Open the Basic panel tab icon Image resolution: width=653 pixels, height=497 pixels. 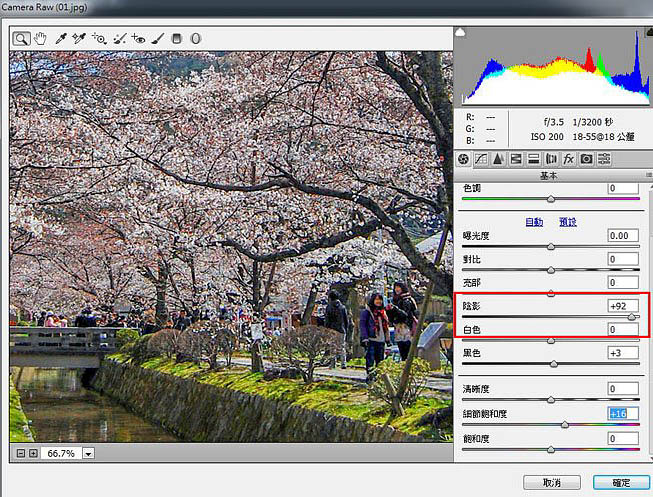[x=463, y=159]
